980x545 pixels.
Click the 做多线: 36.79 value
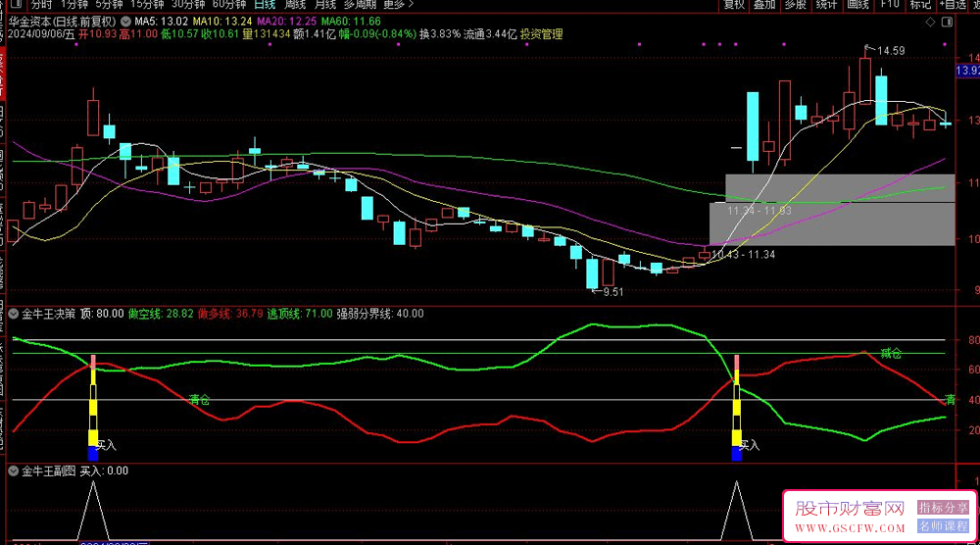[x=230, y=314]
